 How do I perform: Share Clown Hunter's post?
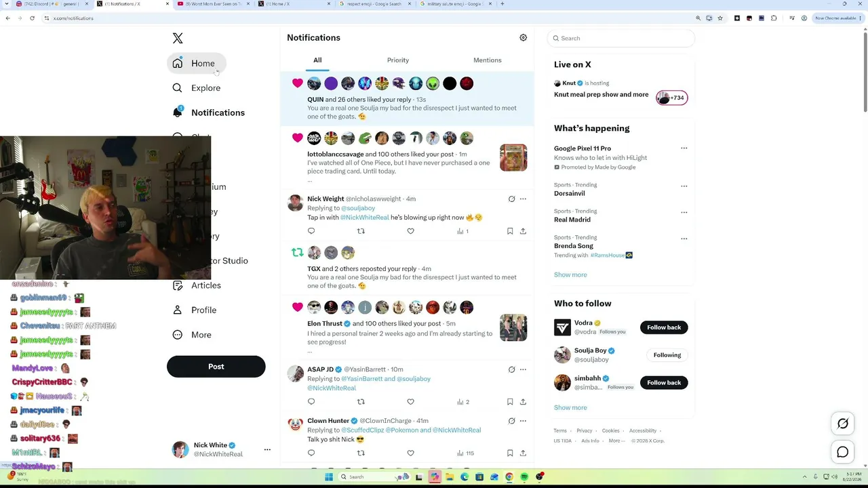(x=523, y=453)
